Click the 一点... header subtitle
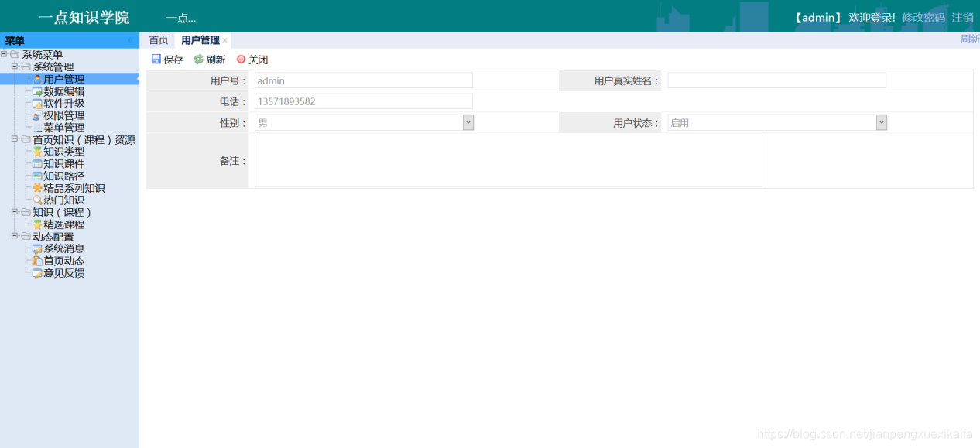This screenshot has height=448, width=980. [181, 18]
